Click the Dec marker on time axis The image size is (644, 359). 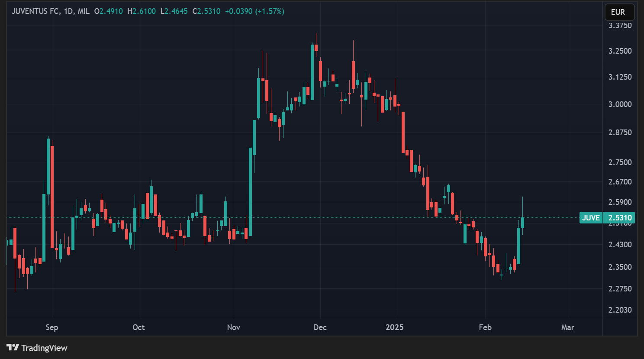(320, 327)
